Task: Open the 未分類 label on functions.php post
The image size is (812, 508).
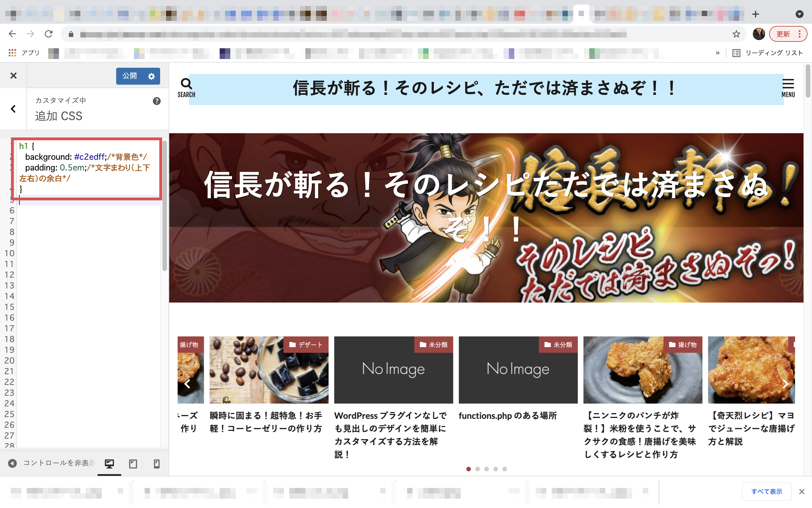Action: pyautogui.click(x=558, y=344)
